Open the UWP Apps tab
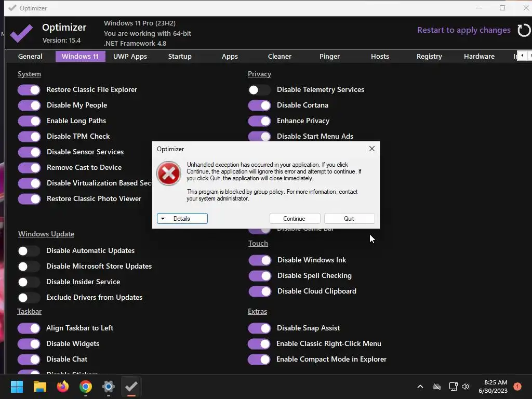Viewport: 532px width, 399px height. point(130,56)
